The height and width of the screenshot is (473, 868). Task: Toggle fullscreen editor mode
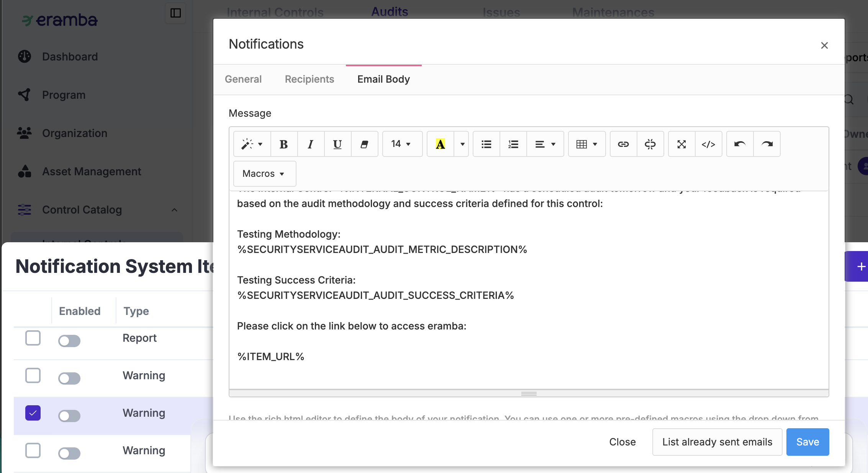point(681,144)
